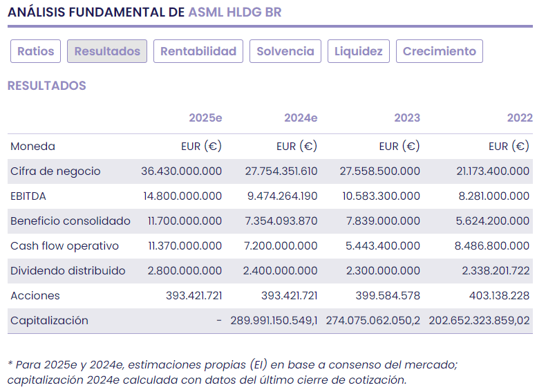Image resolution: width=537 pixels, height=392 pixels.
Task: Click the 2022 column header
Action: [x=520, y=118]
